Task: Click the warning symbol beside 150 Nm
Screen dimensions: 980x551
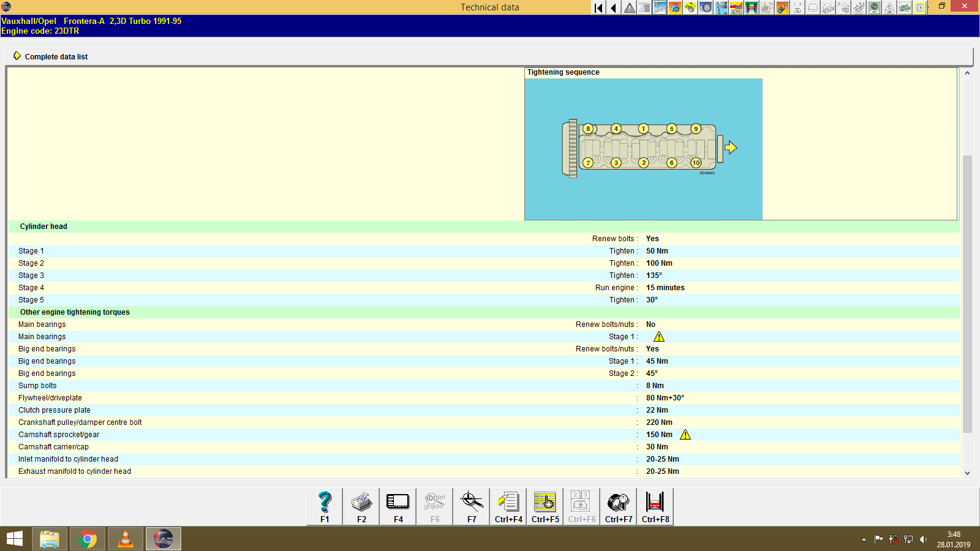Action: click(686, 435)
